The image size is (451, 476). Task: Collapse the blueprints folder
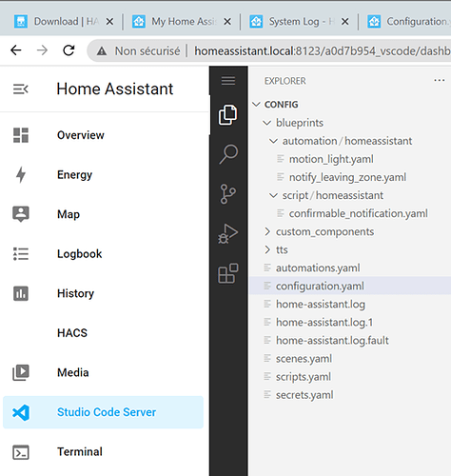293,123
